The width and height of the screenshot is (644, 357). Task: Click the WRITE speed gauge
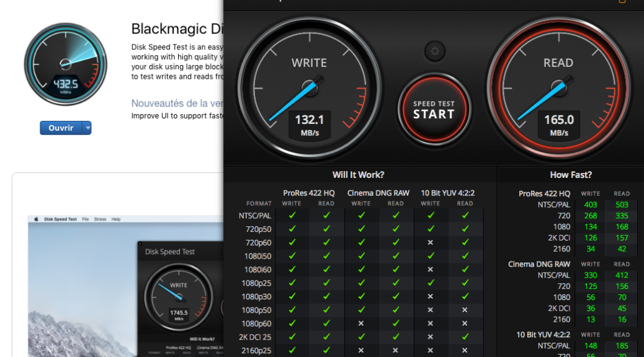pyautogui.click(x=309, y=88)
